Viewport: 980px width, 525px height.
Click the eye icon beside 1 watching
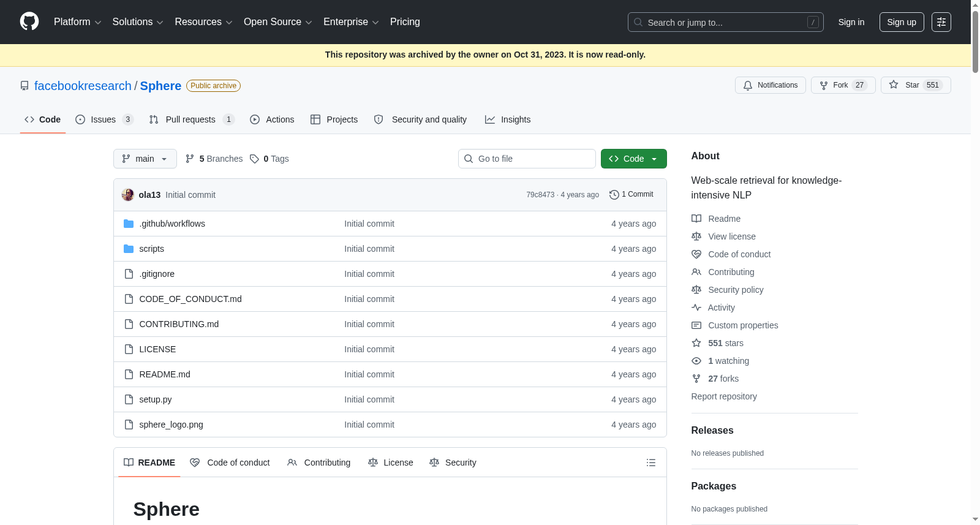click(696, 361)
